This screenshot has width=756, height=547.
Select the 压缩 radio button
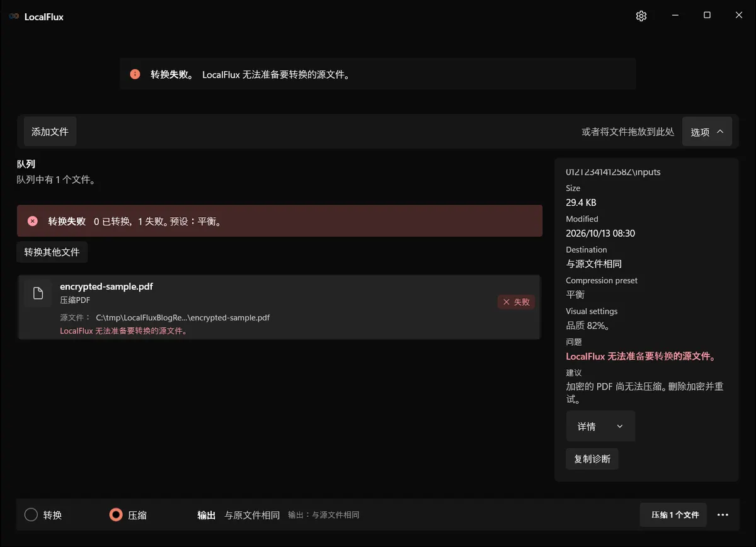pyautogui.click(x=116, y=515)
